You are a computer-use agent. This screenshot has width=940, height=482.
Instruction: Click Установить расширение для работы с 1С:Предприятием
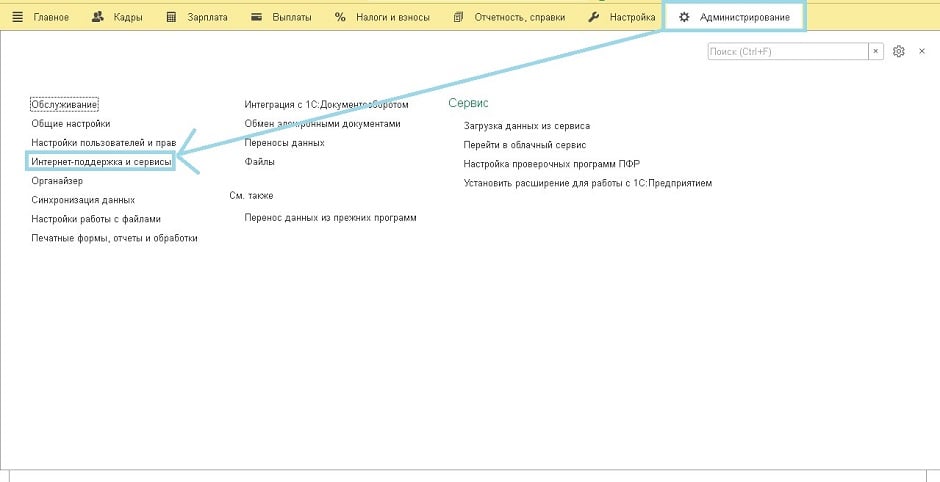point(588,183)
